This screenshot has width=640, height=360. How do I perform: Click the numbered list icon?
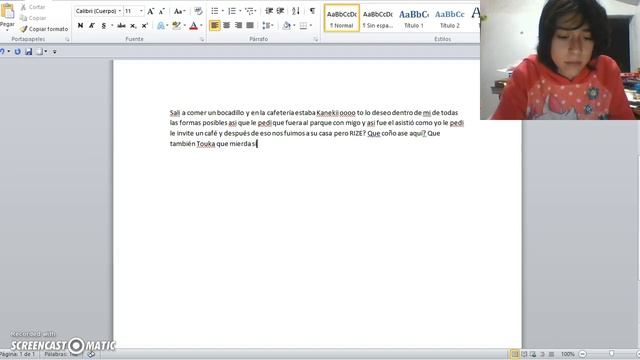232,11
